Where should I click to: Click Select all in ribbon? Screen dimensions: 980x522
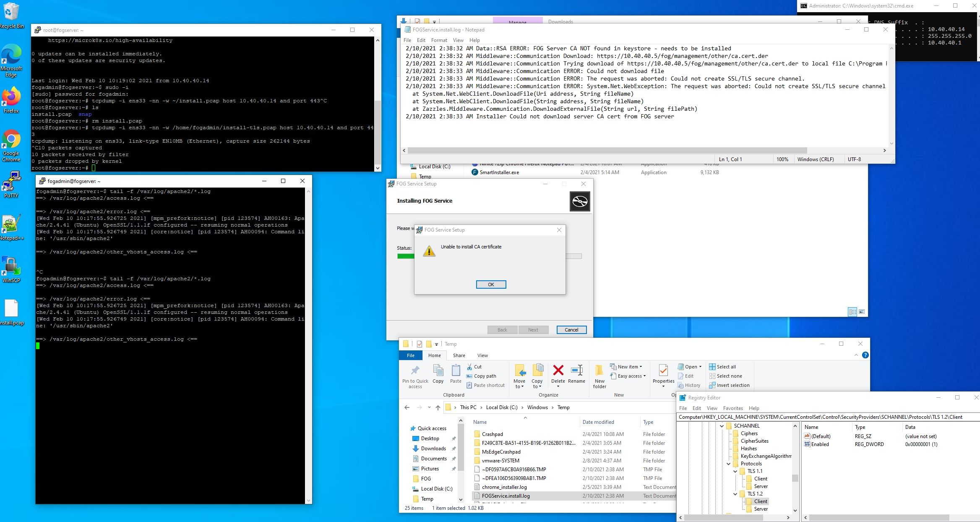tap(722, 367)
